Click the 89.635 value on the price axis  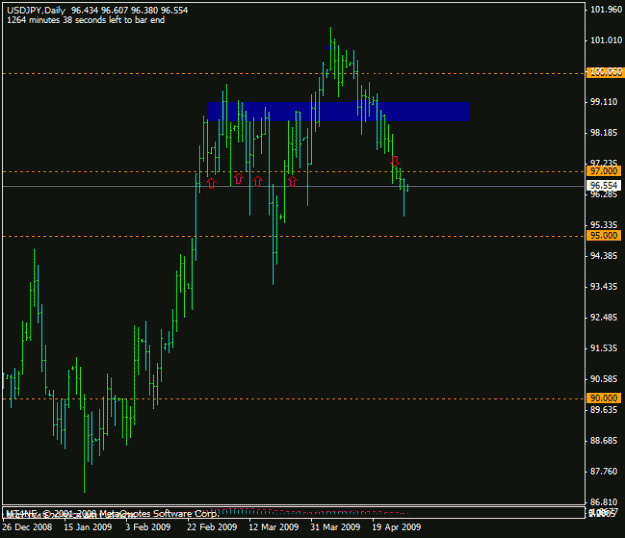click(603, 410)
